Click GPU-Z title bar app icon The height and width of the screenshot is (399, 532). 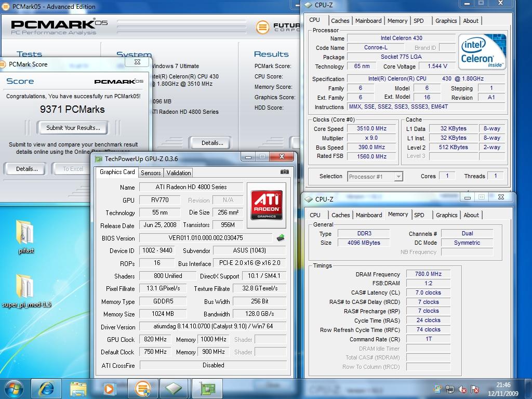click(x=98, y=159)
